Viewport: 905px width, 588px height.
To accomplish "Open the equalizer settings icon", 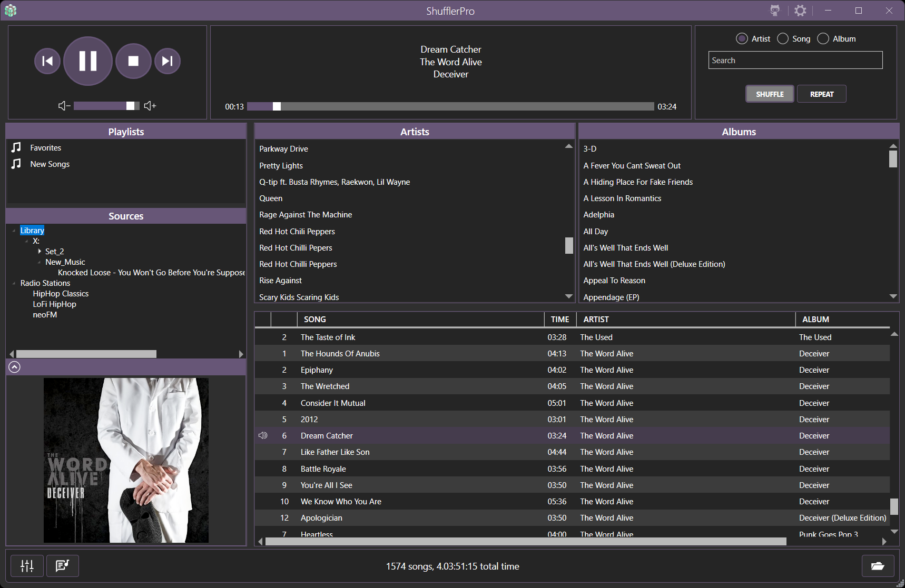I will (27, 566).
